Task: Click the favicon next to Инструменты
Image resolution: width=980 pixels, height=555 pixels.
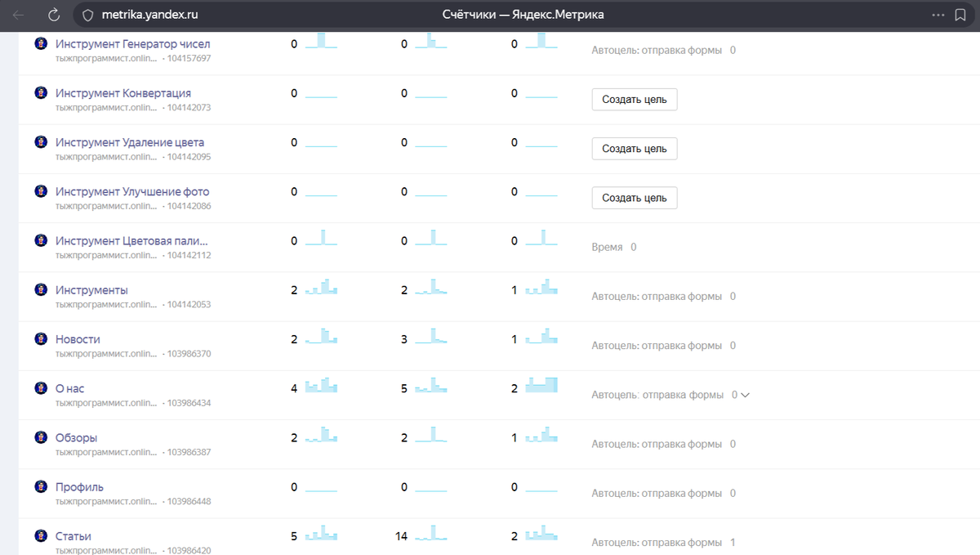Action: click(41, 289)
